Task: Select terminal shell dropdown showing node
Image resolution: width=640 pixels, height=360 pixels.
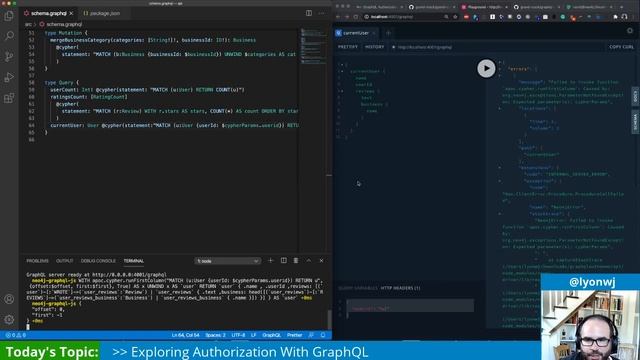Action: pyautogui.click(x=227, y=261)
